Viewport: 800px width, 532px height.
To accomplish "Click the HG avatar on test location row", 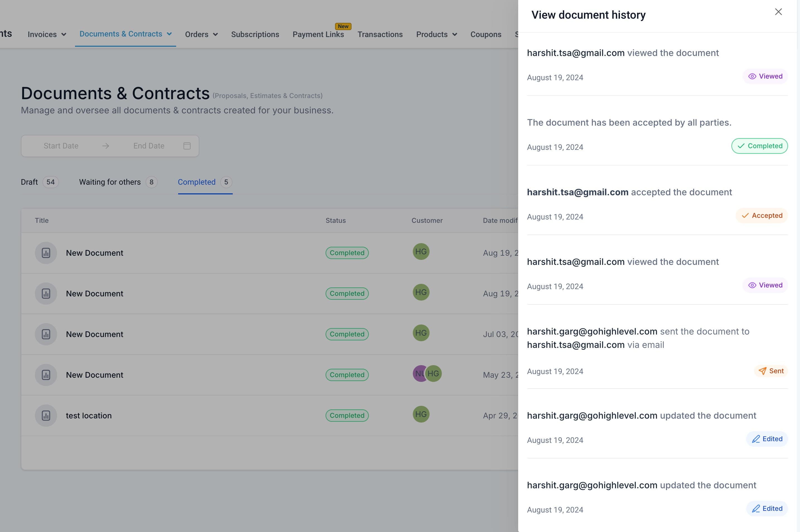I will pos(421,414).
